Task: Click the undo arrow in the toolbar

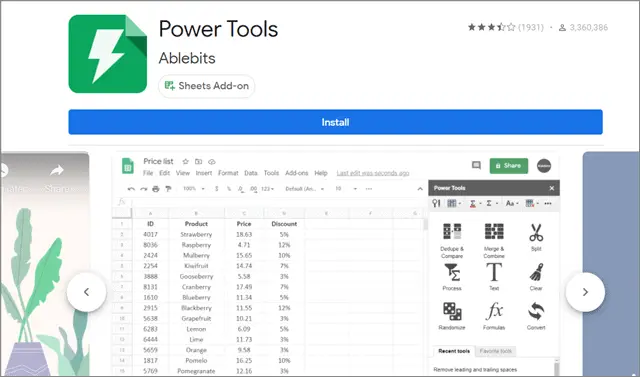Action: pos(131,189)
